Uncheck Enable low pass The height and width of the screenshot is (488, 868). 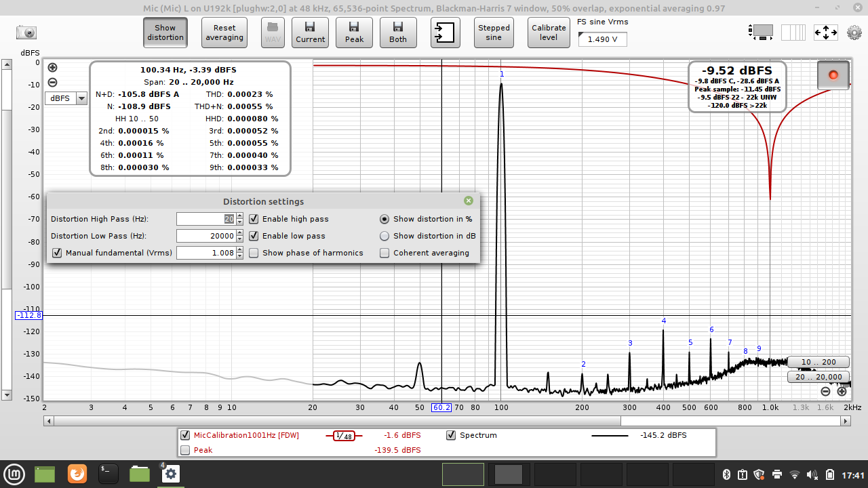pyautogui.click(x=254, y=236)
